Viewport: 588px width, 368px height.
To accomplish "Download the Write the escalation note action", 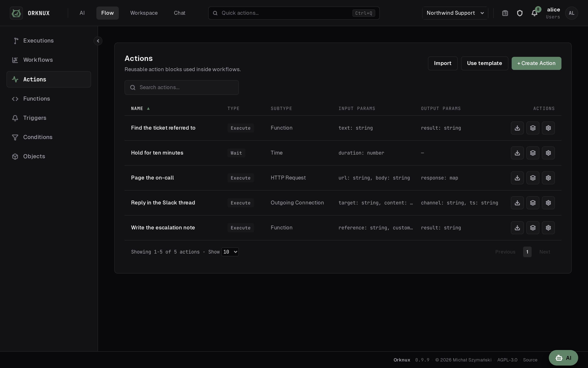I will point(517,228).
